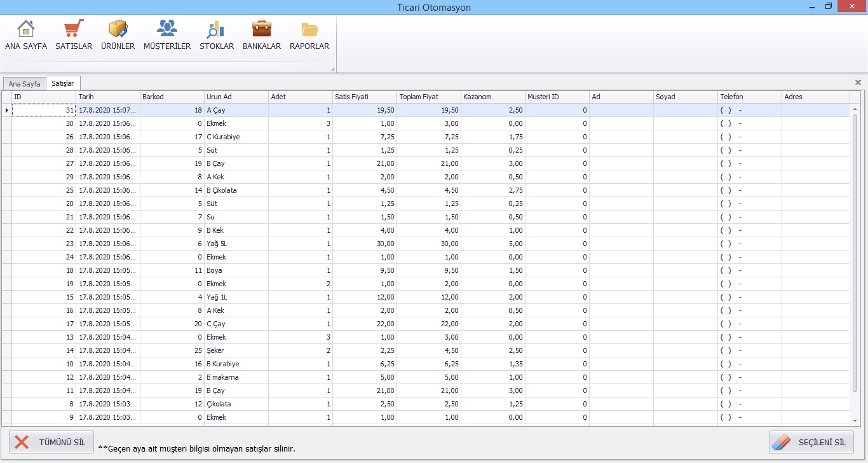Select the 'A Çay' product cell
868x463 pixels.
[x=236, y=110]
